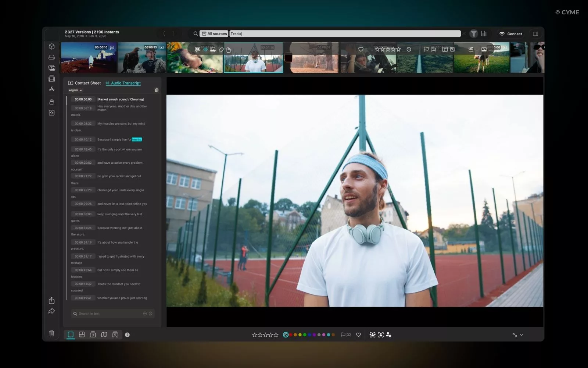Screen dimensions: 588x368
Task: Click the statistics bar chart icon
Action: [x=484, y=33]
